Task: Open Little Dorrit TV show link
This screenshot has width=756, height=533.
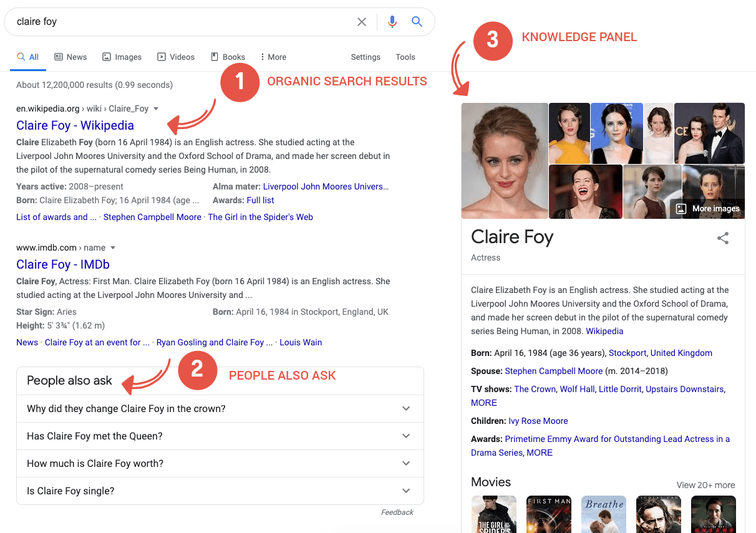Action: [x=620, y=389]
